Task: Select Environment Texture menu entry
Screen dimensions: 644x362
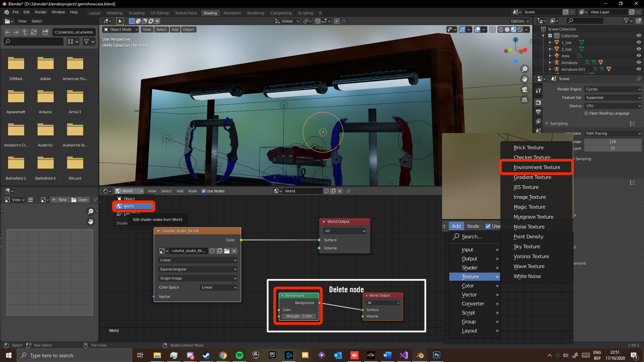Action: click(x=537, y=167)
